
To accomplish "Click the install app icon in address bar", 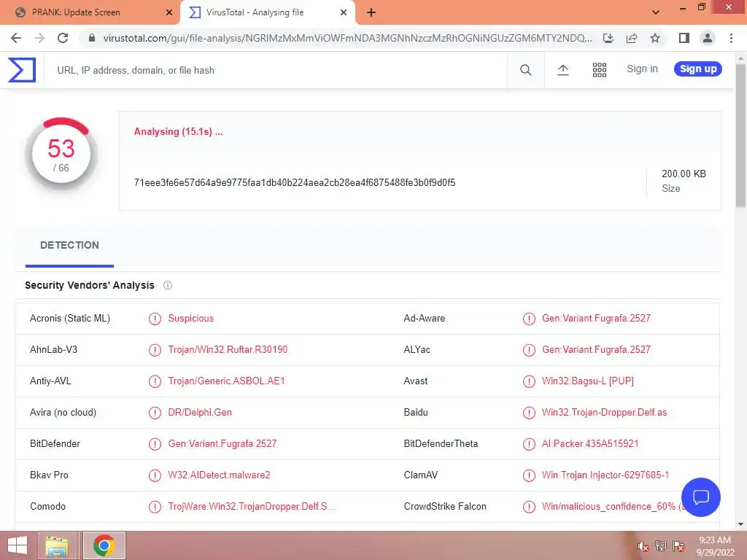I will point(608,38).
